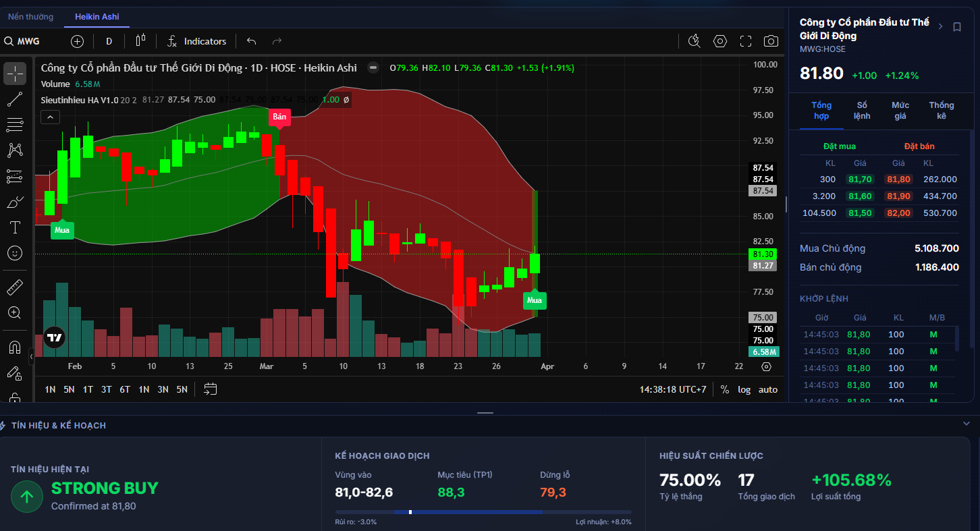Select the crosshair cursor tool

coord(15,74)
